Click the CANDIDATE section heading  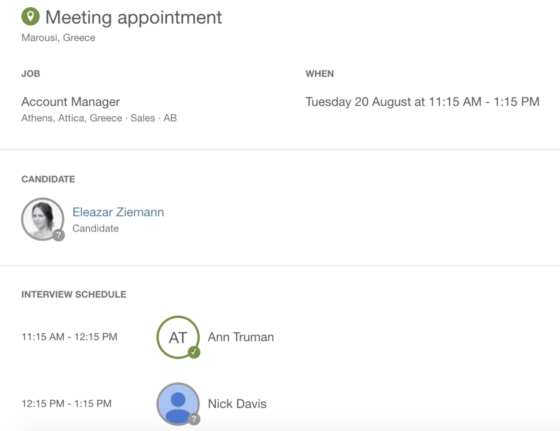coord(48,179)
